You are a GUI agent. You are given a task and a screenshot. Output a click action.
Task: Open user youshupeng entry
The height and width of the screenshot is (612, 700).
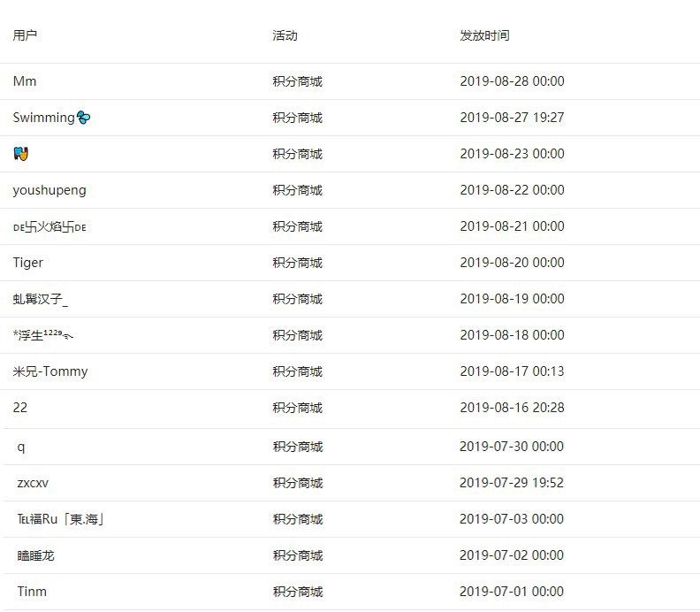click(x=49, y=190)
